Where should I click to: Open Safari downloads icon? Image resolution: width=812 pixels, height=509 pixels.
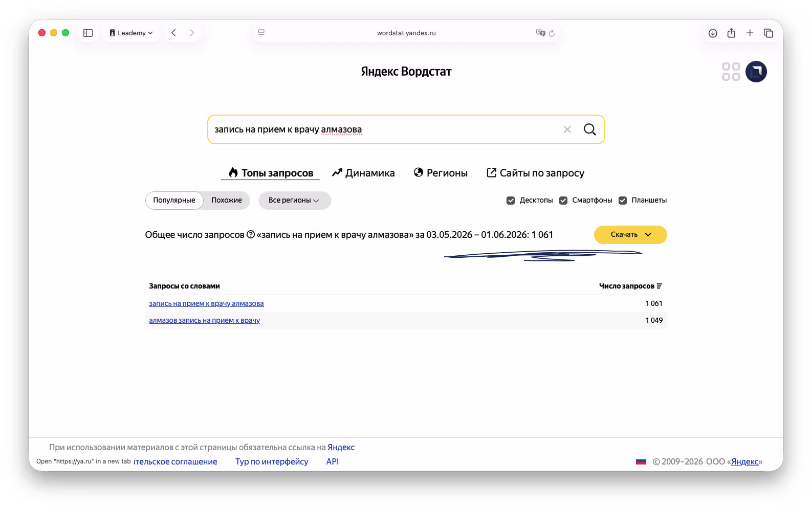(713, 33)
